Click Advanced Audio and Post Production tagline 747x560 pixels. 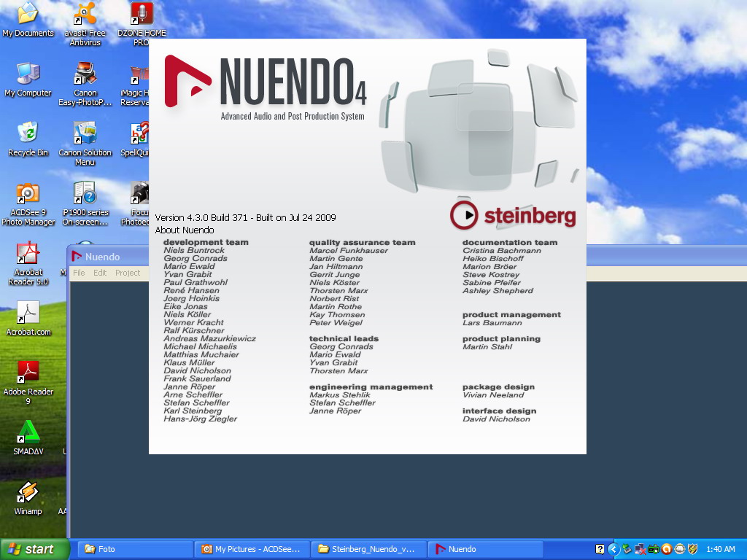[293, 116]
